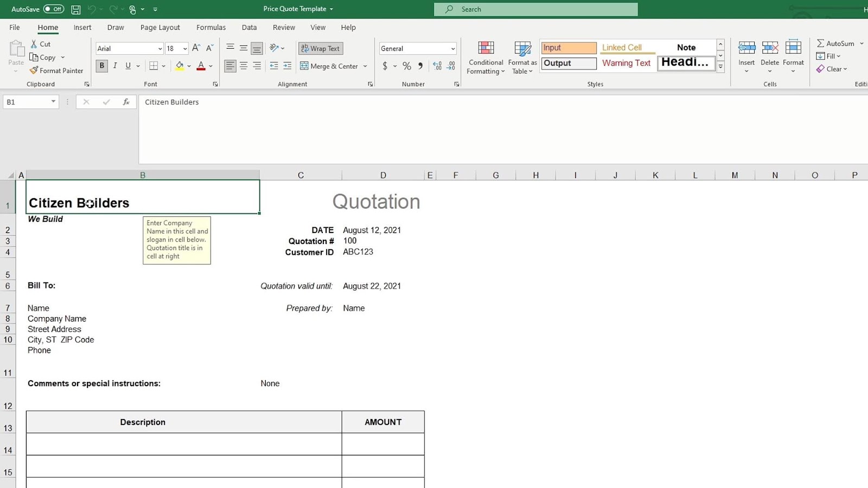Decrease indent of cell contents
Viewport: 868px width, 488px height.
point(274,66)
